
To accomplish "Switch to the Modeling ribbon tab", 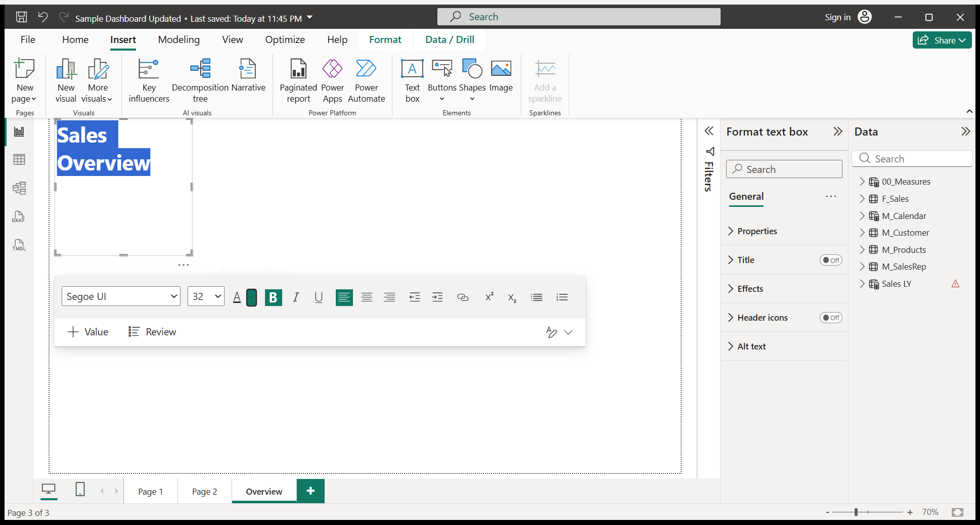I will coord(179,39).
